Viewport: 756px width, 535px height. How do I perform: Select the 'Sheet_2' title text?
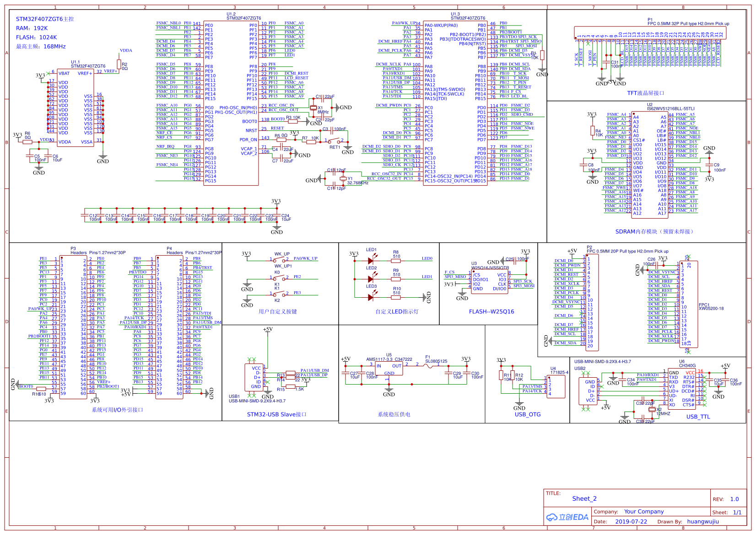(x=584, y=499)
